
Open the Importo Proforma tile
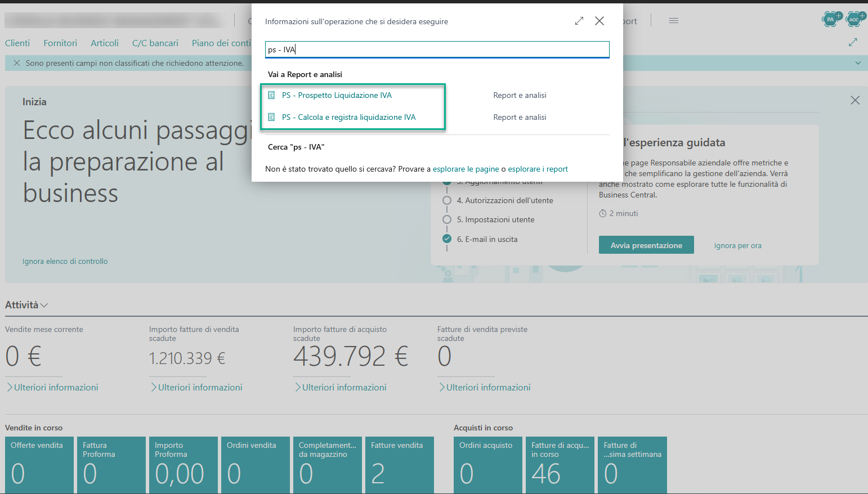tap(184, 465)
